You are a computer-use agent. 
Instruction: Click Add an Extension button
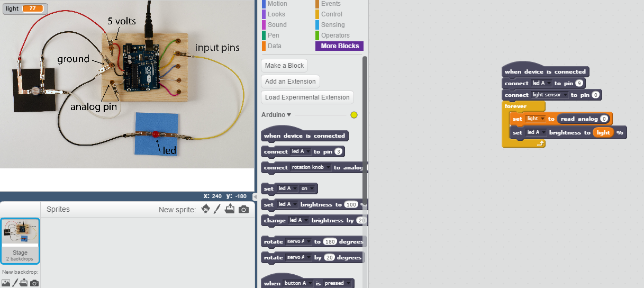[290, 82]
